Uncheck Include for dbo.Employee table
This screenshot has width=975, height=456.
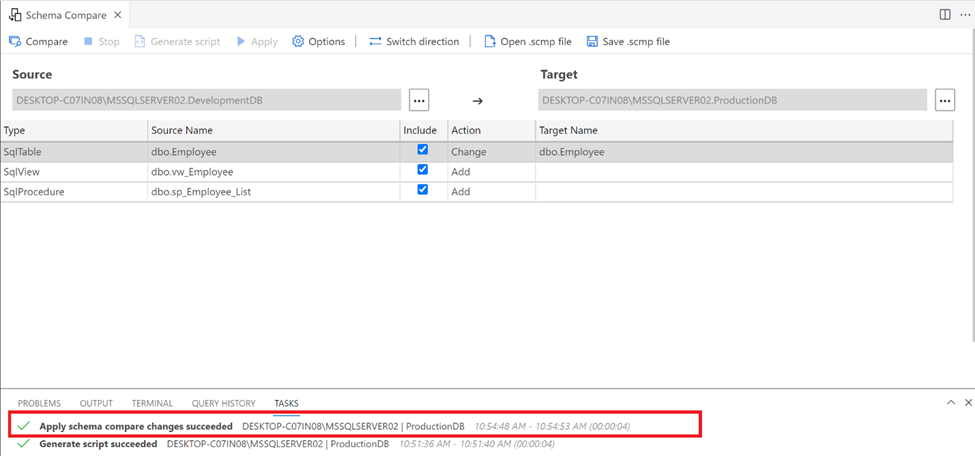click(x=422, y=150)
